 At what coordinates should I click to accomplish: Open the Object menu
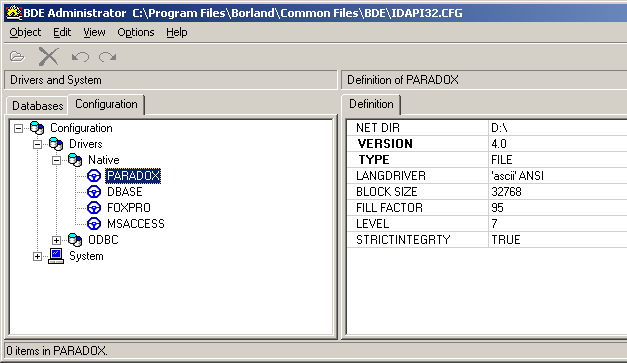click(x=25, y=32)
